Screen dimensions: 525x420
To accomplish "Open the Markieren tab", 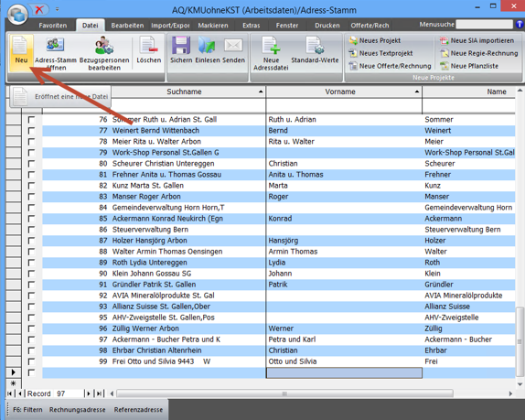I will tap(213, 26).
